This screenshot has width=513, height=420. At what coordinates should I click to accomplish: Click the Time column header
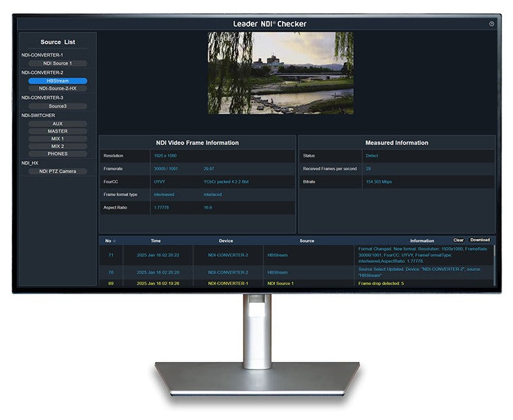[156, 241]
